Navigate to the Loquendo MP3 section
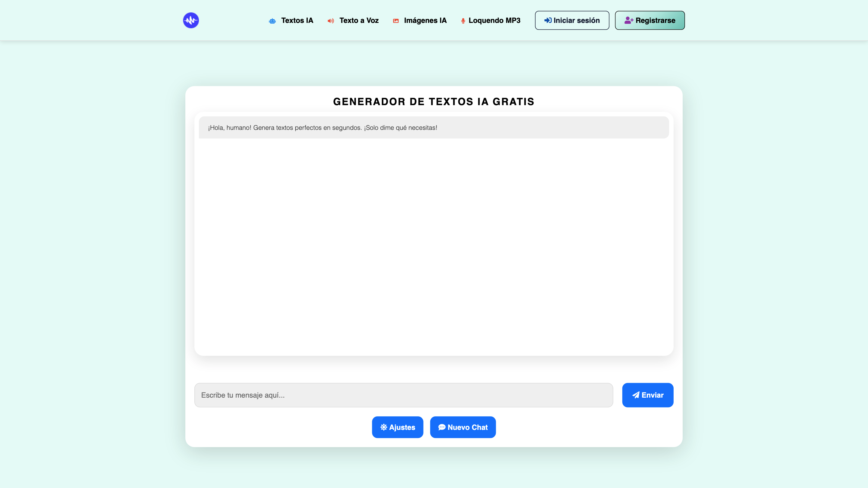The width and height of the screenshot is (868, 488). click(494, 20)
